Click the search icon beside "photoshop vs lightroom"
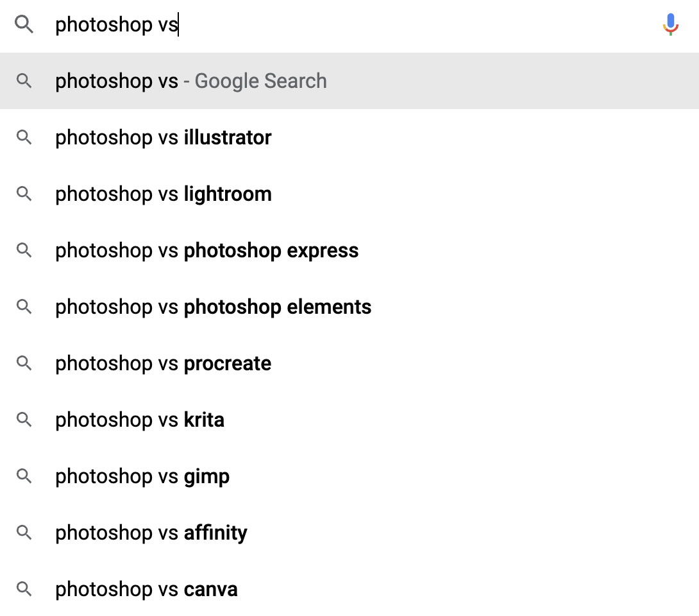 [24, 194]
